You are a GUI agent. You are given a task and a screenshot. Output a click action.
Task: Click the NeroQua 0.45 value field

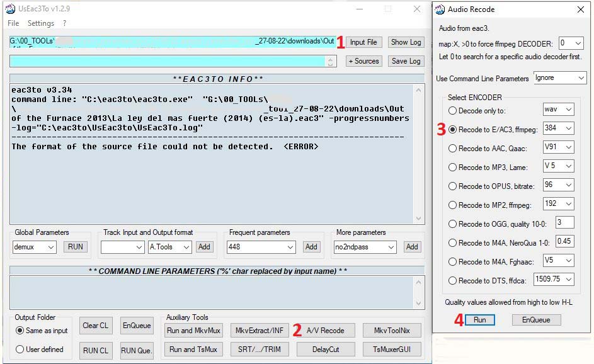coord(565,241)
